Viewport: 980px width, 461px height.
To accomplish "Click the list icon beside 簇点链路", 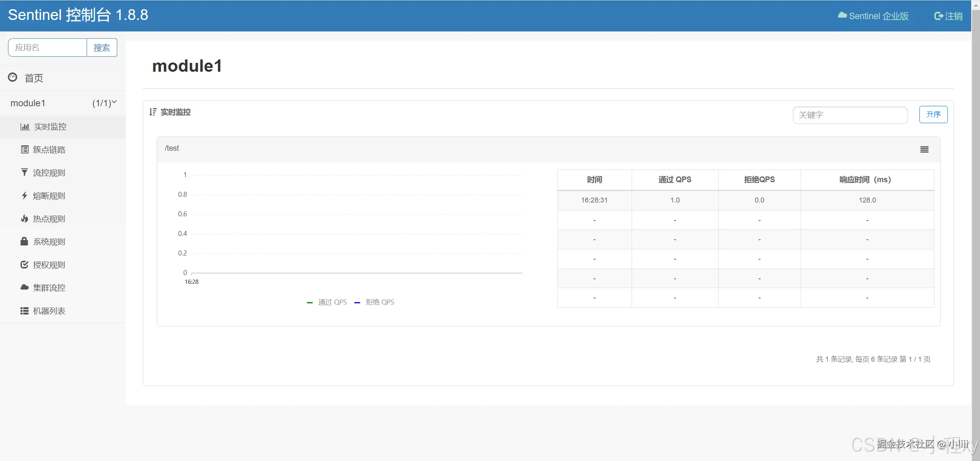I will tap(25, 150).
